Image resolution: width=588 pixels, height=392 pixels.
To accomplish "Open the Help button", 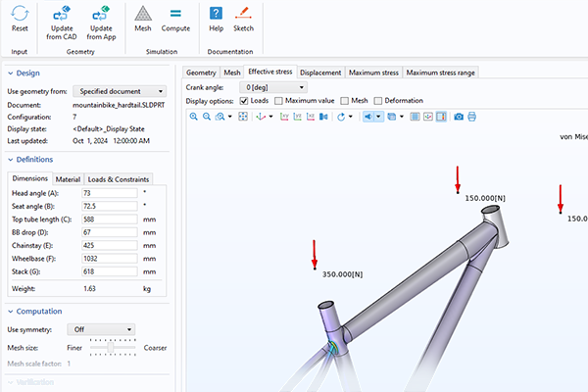I will coord(216,15).
